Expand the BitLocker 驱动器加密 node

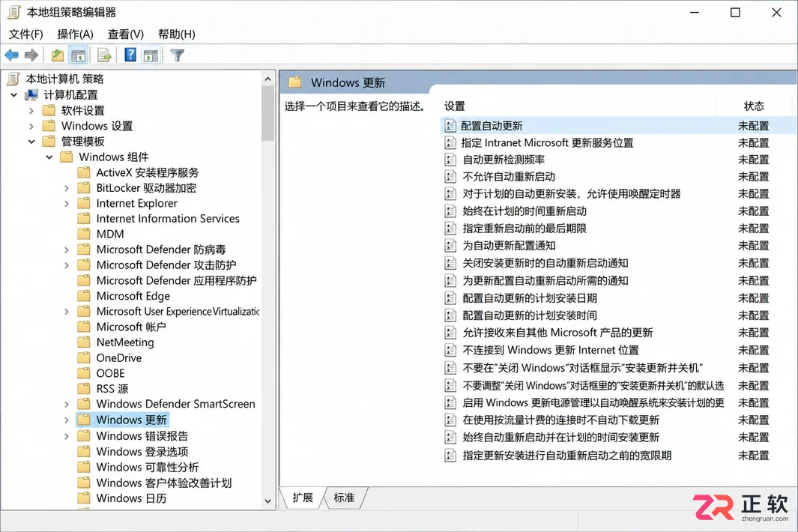(67, 188)
